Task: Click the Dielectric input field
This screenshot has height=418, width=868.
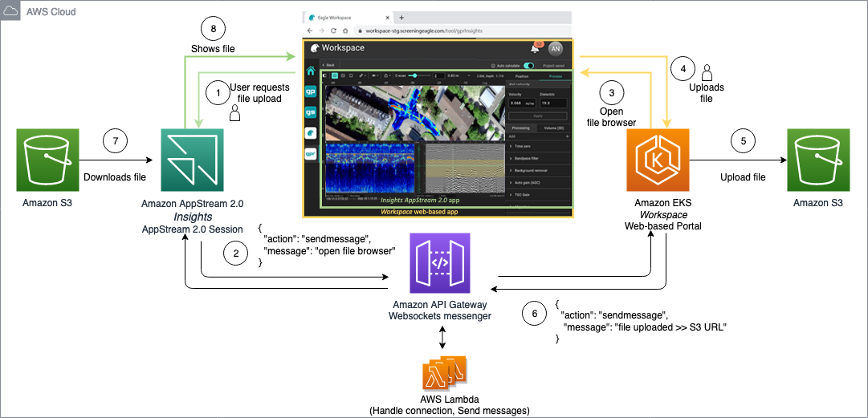Action: pos(553,103)
